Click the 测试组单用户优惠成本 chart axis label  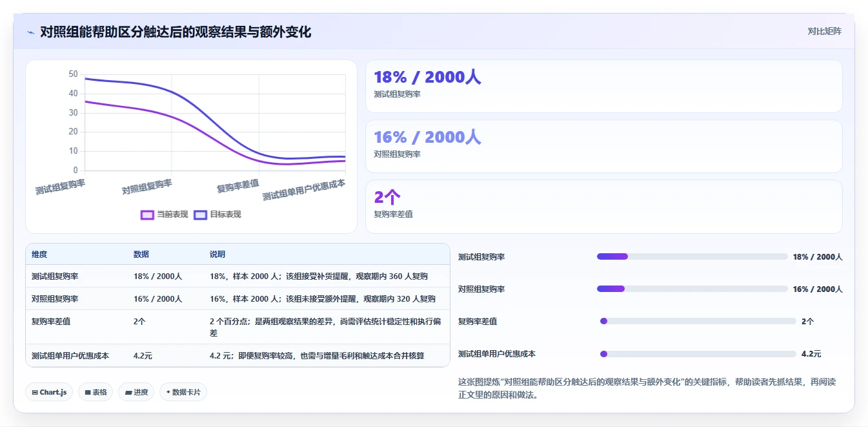pyautogui.click(x=303, y=191)
